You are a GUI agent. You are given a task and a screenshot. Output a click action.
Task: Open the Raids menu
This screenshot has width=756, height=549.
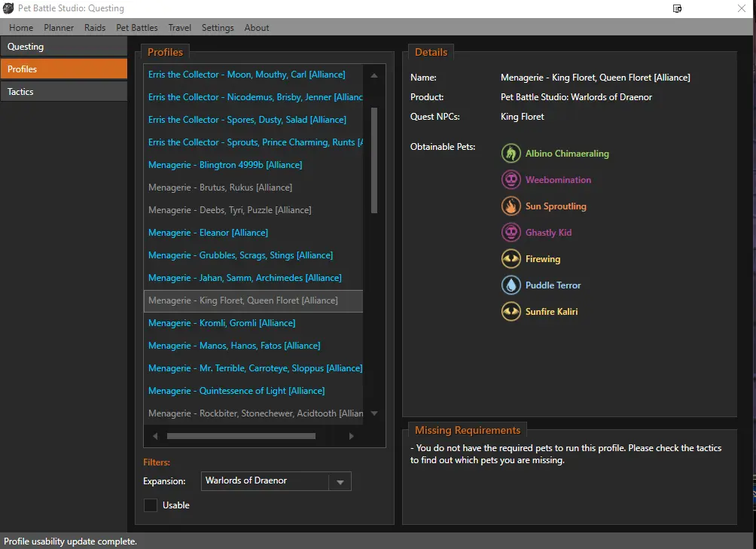point(95,27)
